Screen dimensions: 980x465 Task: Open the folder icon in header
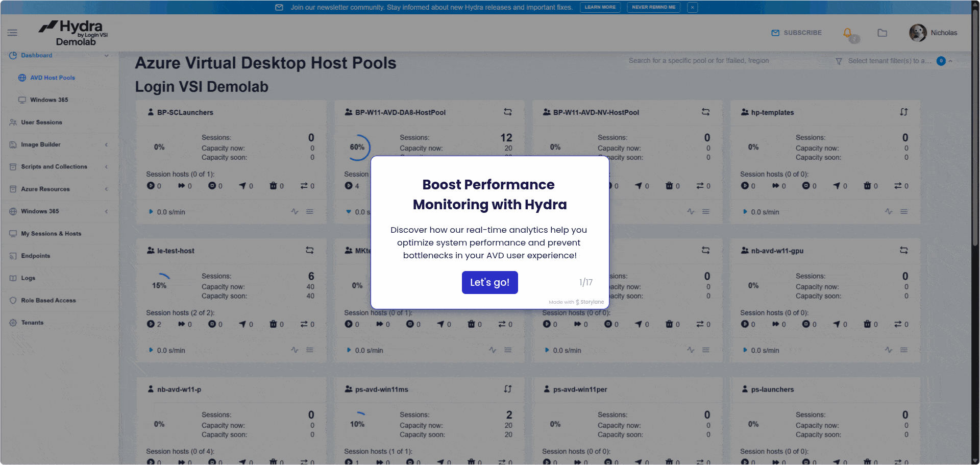pyautogui.click(x=882, y=33)
